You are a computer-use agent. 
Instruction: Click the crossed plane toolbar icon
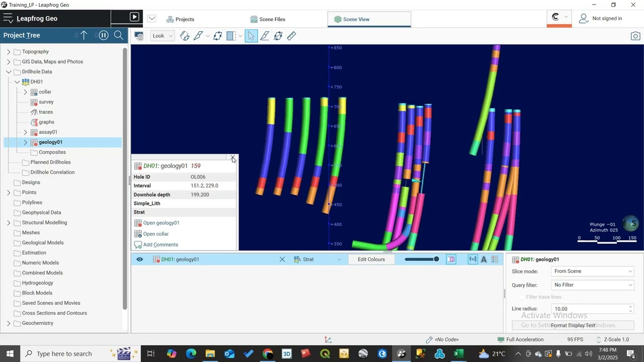click(278, 36)
